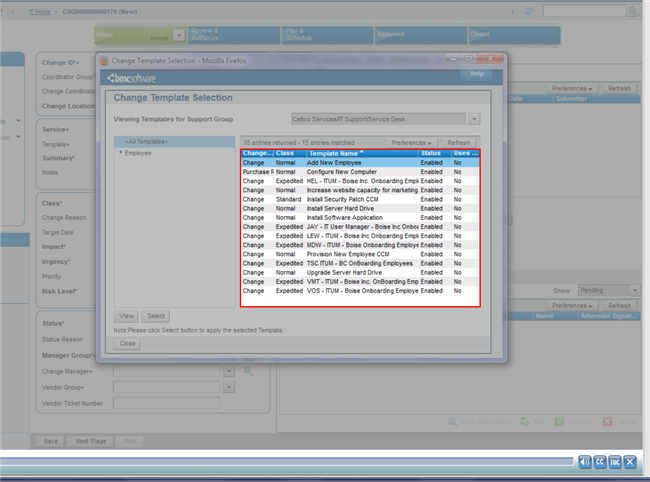
Task: Click the top search input field
Action: pos(585,11)
